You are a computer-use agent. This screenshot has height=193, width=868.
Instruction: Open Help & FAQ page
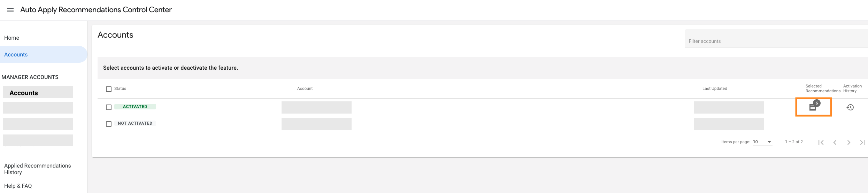pyautogui.click(x=18, y=186)
